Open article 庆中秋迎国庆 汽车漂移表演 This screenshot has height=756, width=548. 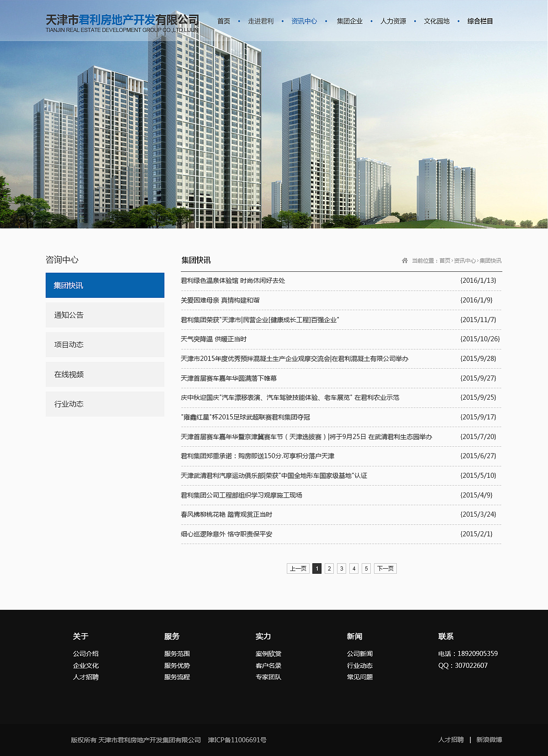click(290, 397)
